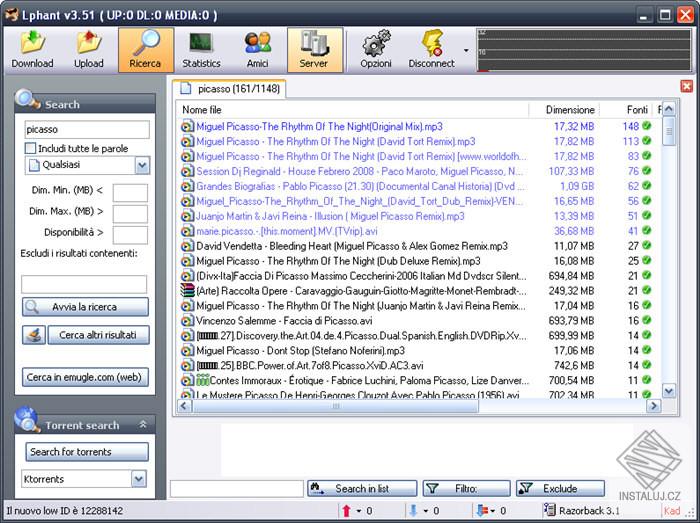Click Cerca in emugle.com (web) button

[x=85, y=378]
